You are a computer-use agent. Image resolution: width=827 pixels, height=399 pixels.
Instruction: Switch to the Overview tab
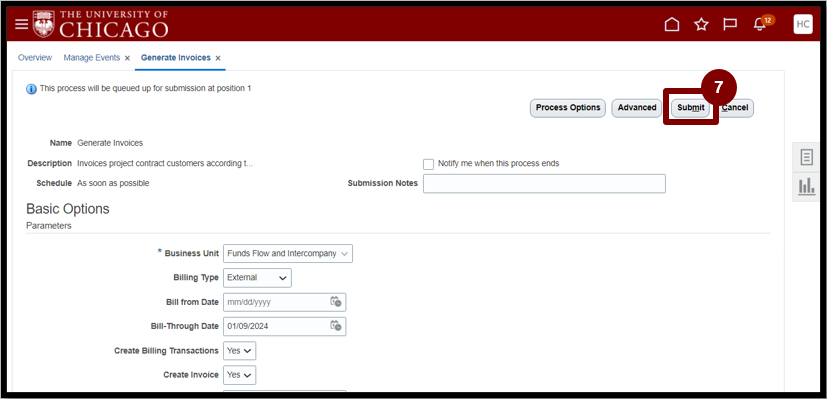coord(35,57)
